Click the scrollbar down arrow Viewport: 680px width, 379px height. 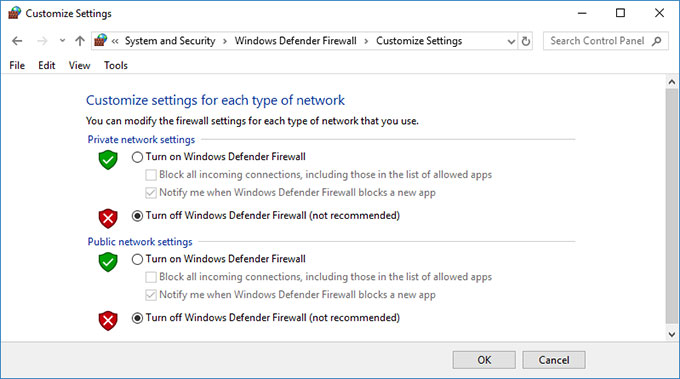[x=672, y=334]
